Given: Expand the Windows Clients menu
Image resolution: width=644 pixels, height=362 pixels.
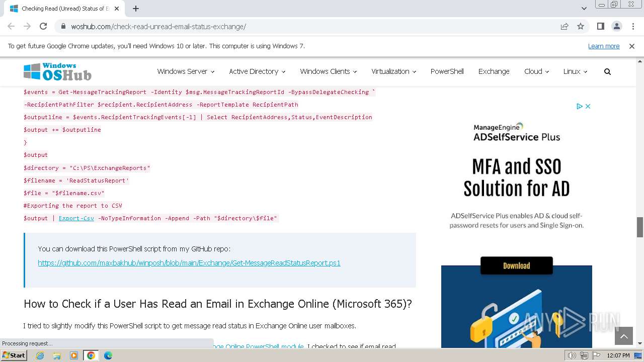Looking at the screenshot, I should click(x=329, y=71).
